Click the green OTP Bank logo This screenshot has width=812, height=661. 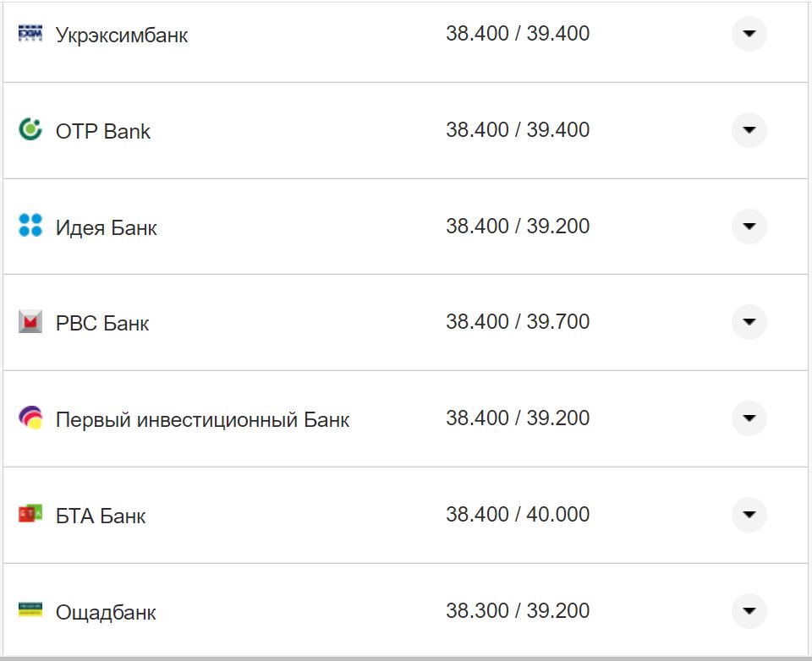tap(30, 130)
